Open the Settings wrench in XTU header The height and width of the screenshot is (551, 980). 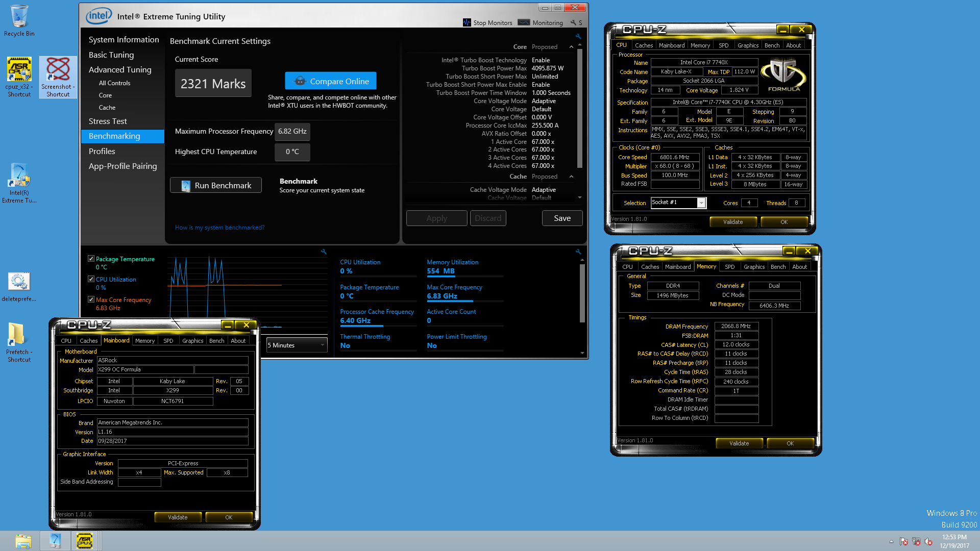tap(573, 22)
